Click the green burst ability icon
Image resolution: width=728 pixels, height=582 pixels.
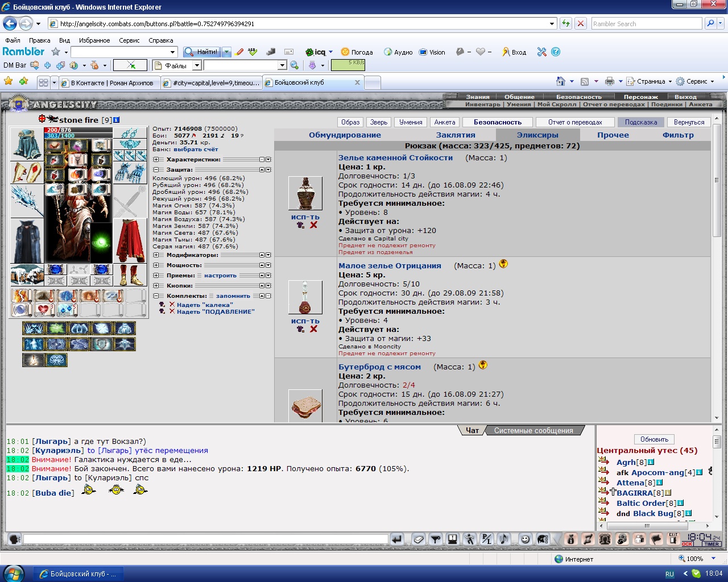click(x=56, y=328)
